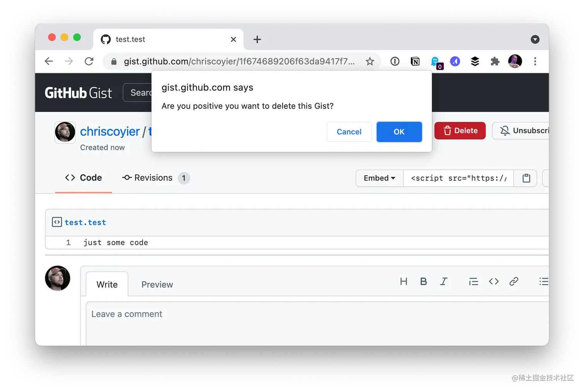Viewport: 584px width, 392px height.
Task: Click the browser back arrow
Action: (49, 61)
